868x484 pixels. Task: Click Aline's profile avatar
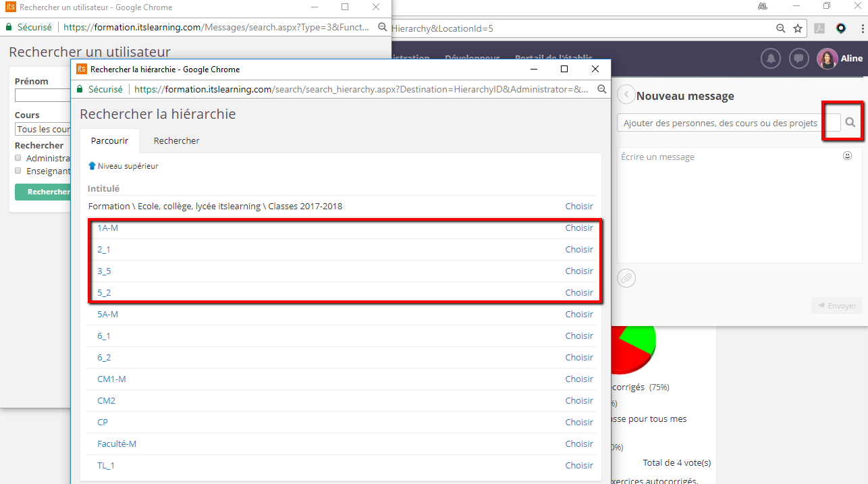pyautogui.click(x=827, y=59)
